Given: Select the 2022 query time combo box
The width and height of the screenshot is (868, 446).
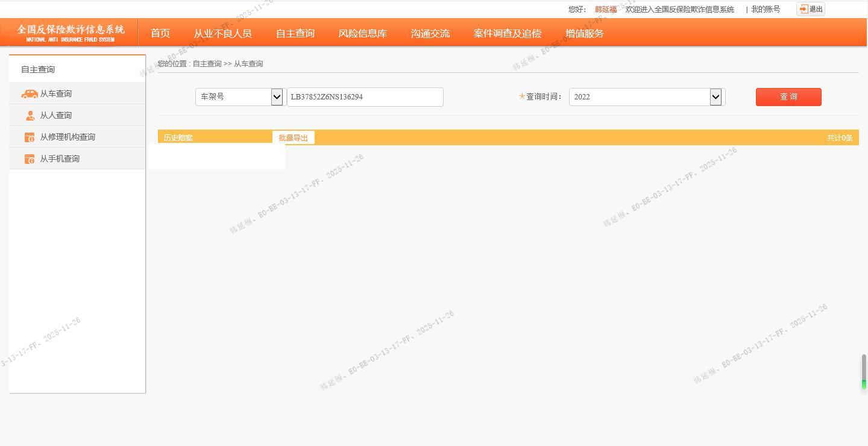Looking at the screenshot, I should tap(639, 97).
